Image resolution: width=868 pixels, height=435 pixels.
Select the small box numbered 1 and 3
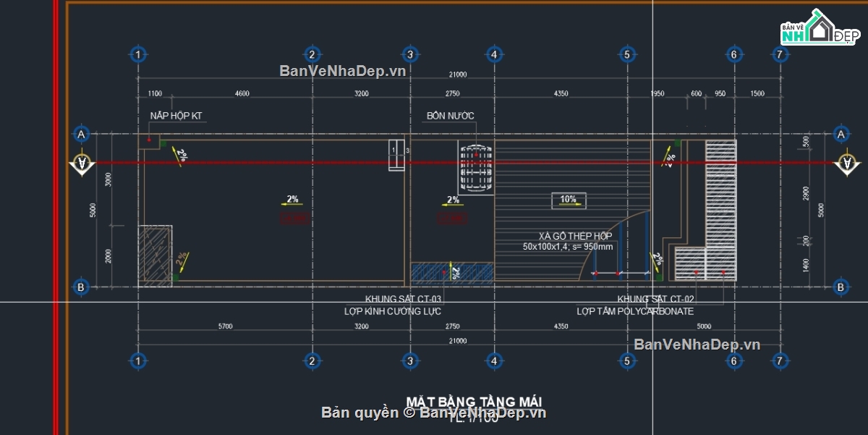pyautogui.click(x=398, y=155)
